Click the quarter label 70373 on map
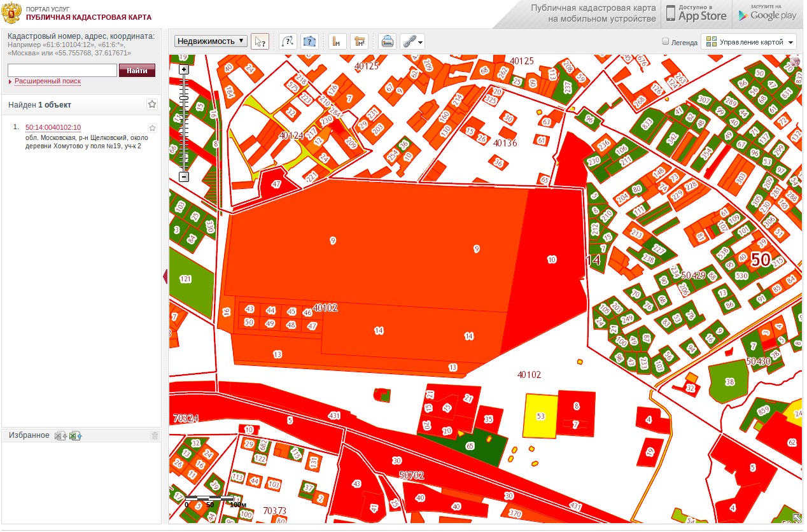Viewport: 807px width, 532px height. pyautogui.click(x=274, y=510)
